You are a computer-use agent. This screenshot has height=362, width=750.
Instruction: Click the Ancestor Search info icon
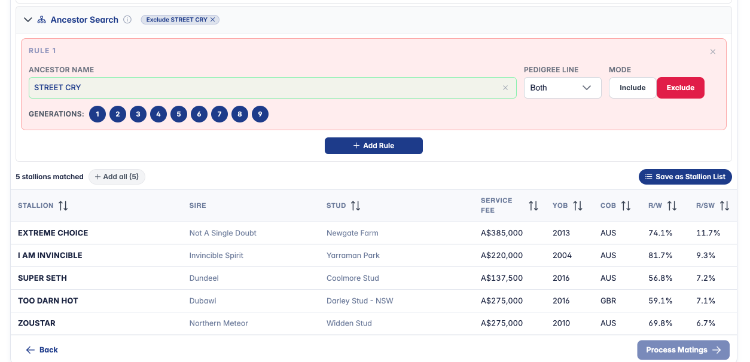127,20
